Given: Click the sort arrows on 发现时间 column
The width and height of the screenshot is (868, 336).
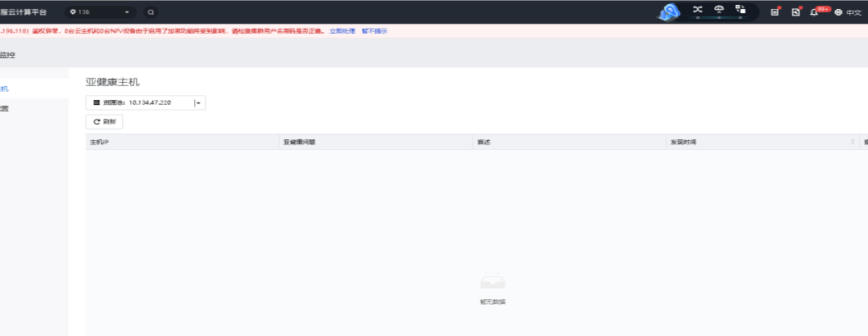Looking at the screenshot, I should [852, 142].
